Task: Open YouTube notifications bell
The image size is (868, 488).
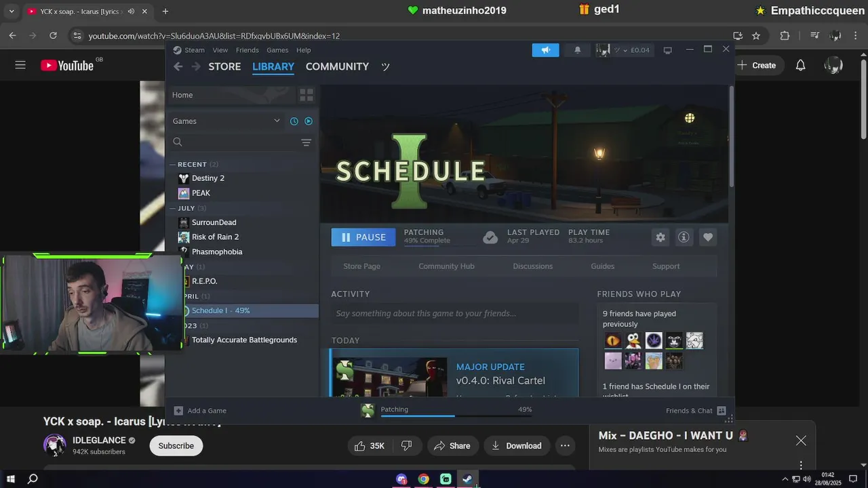Action: click(x=801, y=65)
